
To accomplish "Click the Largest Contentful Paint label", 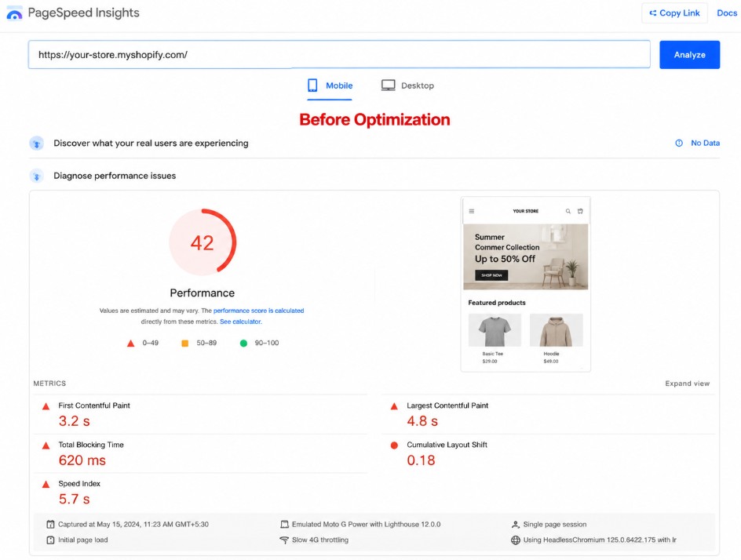I will 447,405.
